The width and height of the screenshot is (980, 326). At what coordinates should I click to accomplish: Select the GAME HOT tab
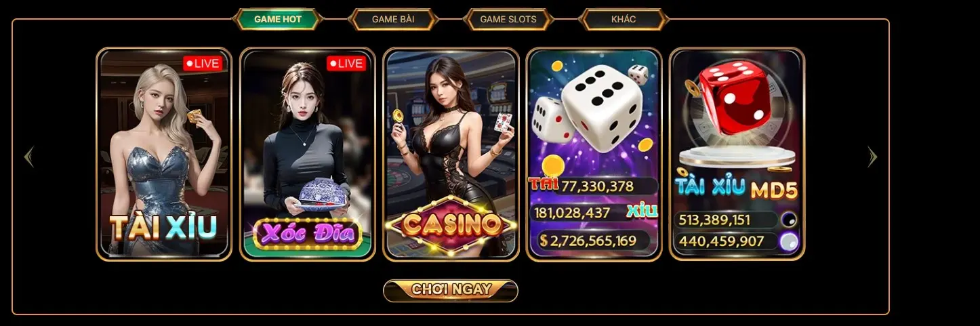[x=278, y=19]
